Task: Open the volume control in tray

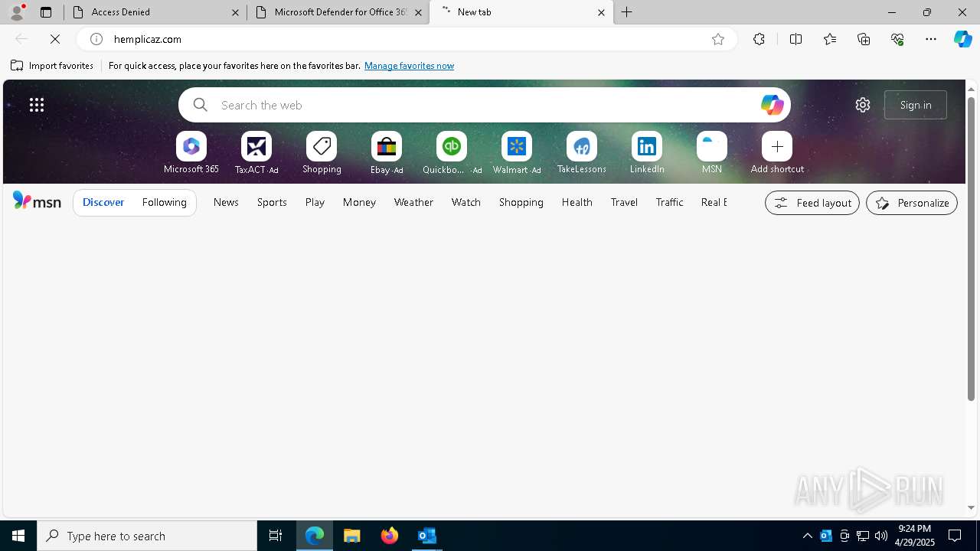Action: (x=881, y=536)
